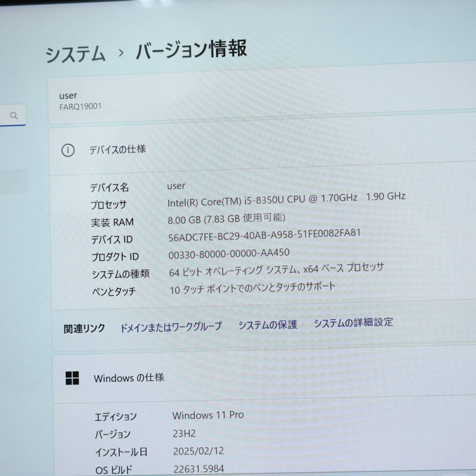Select the device ID 56ADC7FE value

pos(265,235)
